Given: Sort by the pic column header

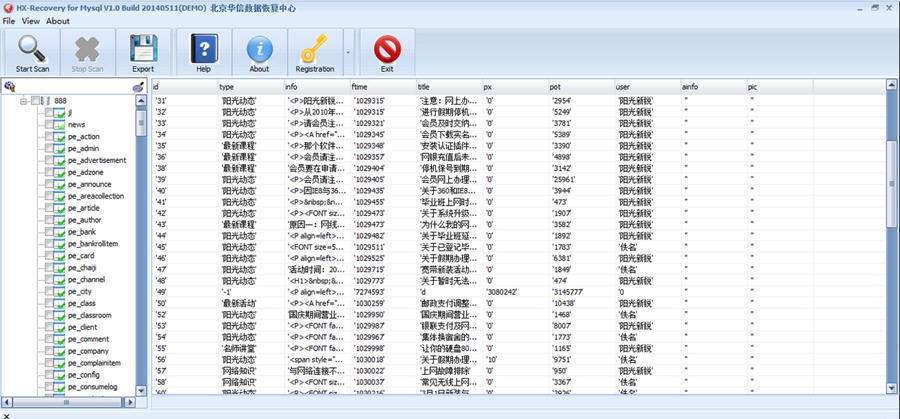Looking at the screenshot, I should pyautogui.click(x=779, y=87).
